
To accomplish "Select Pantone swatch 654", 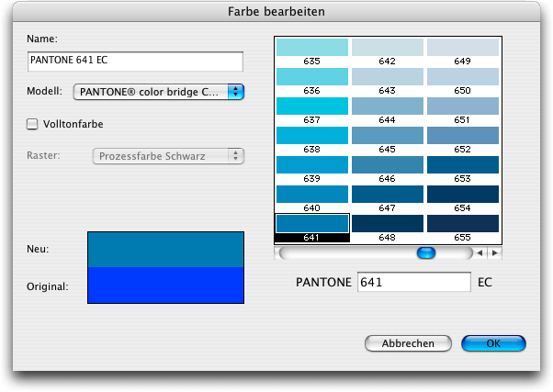I will click(x=463, y=194).
